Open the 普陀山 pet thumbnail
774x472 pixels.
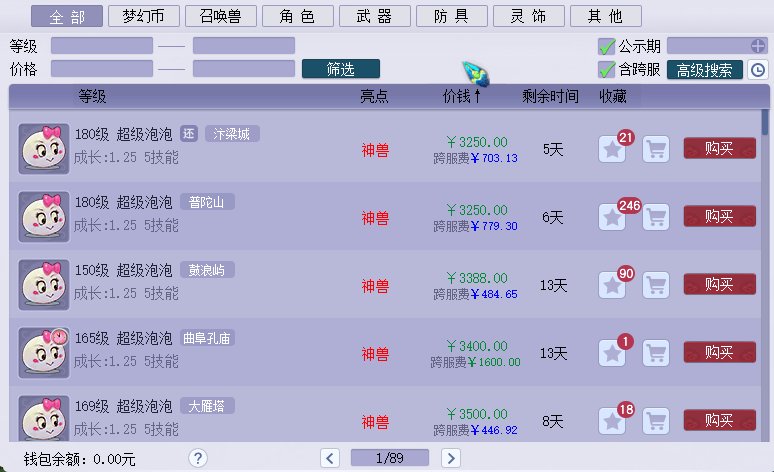[x=44, y=217]
